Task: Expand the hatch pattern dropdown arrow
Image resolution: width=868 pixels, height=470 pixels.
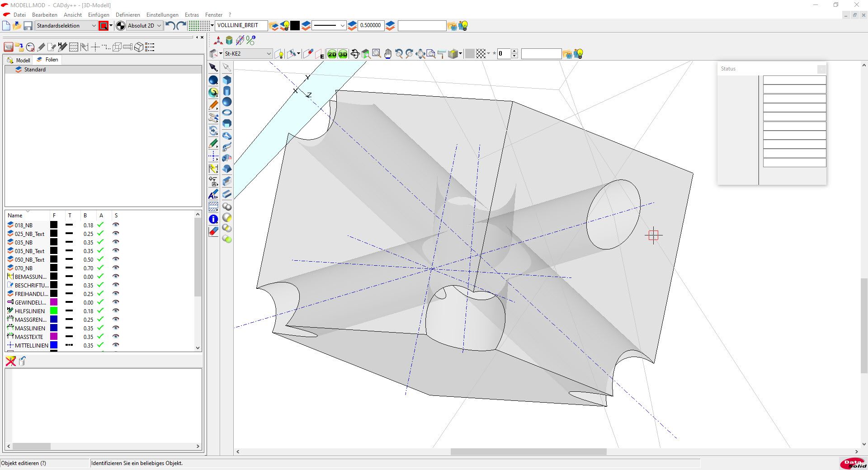Action: coord(489,54)
